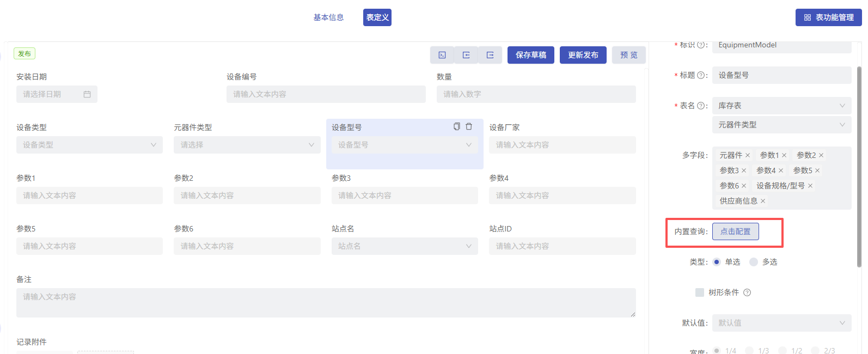The height and width of the screenshot is (354, 868).
Task: Click the green 发布 status tag
Action: coord(25,54)
